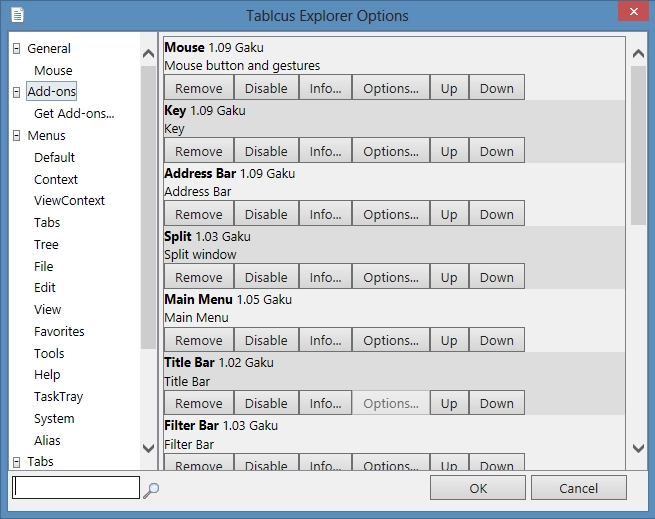The height and width of the screenshot is (519, 655).
Task: Click the tree panel scroll up arrow
Action: point(148,53)
